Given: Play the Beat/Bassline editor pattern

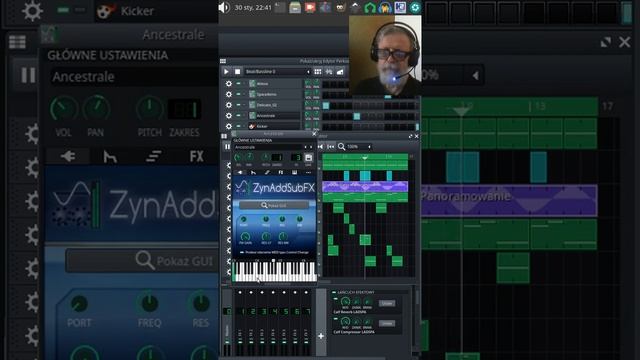Looking at the screenshot, I should (226, 72).
